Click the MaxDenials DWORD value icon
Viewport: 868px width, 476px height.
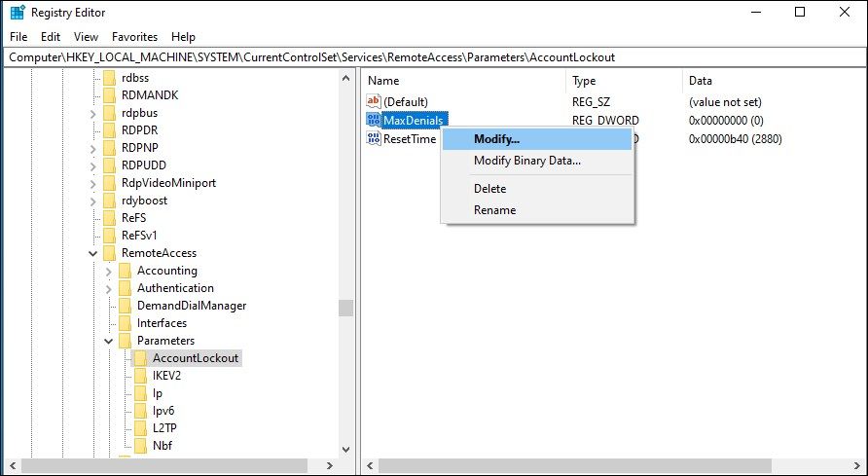pyautogui.click(x=374, y=120)
